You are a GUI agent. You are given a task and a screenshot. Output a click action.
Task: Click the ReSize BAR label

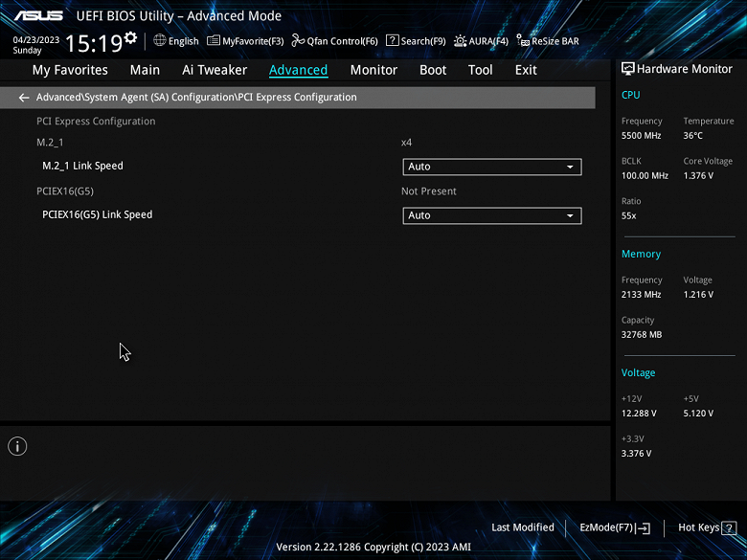(x=555, y=41)
